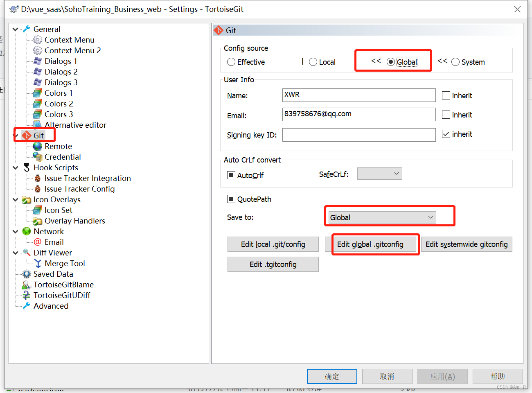532x393 pixels.
Task: Click the Colors 3 palette icon
Action: click(x=38, y=114)
